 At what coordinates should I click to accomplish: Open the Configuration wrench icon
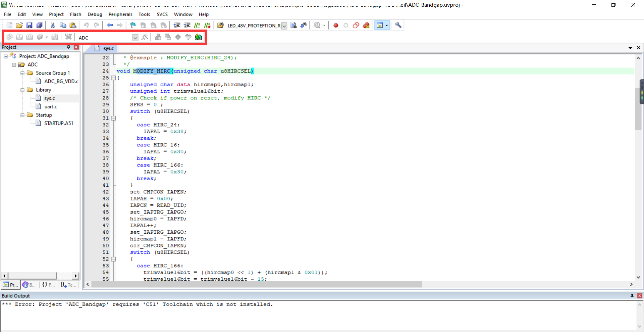pyautogui.click(x=398, y=26)
